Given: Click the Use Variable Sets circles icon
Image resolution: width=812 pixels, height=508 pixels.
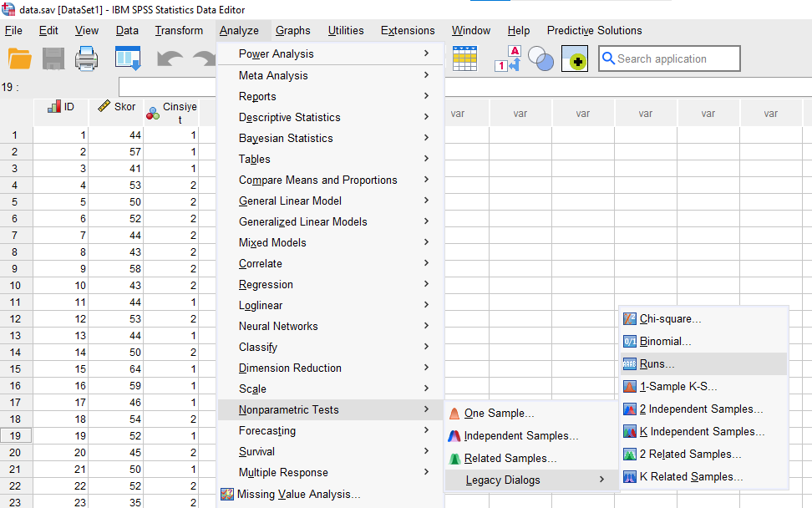Looking at the screenshot, I should (540, 58).
